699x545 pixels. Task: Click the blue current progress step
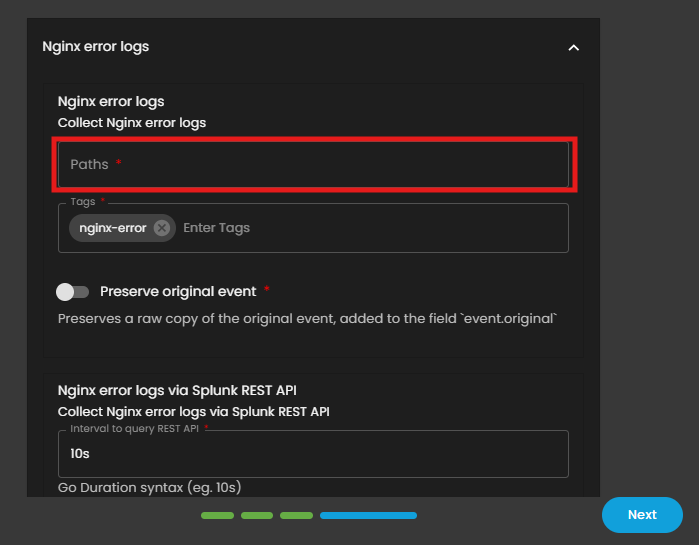tap(368, 516)
